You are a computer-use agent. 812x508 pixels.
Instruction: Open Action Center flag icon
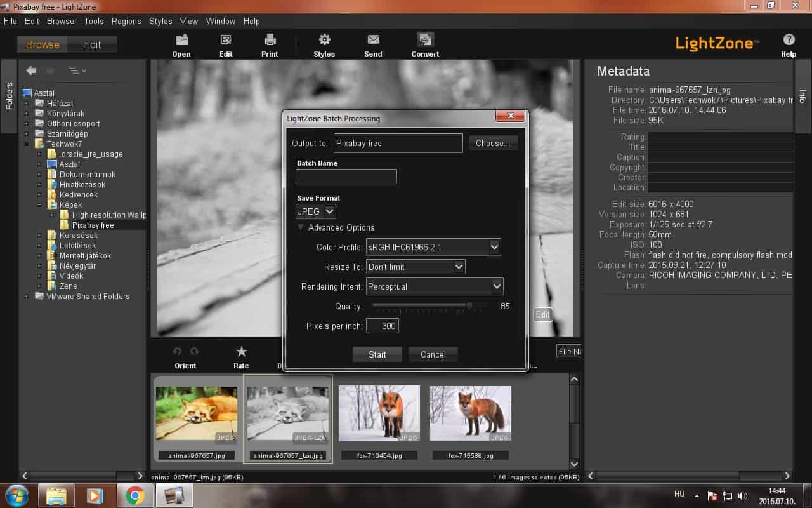pyautogui.click(x=712, y=495)
